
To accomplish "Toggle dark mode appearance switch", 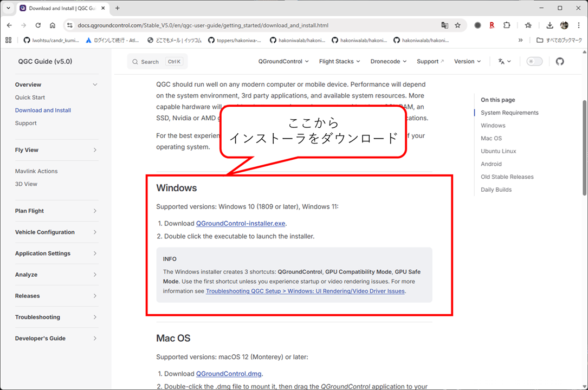I will point(534,61).
